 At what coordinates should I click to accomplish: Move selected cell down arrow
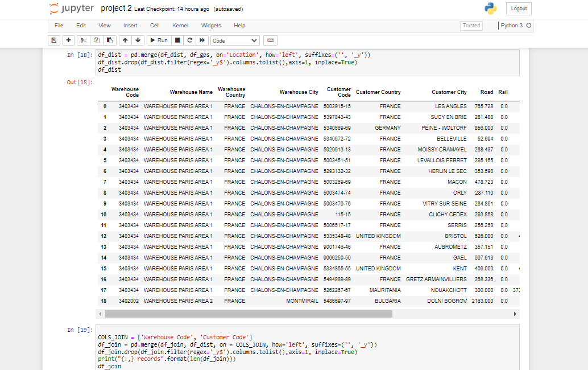pos(138,40)
